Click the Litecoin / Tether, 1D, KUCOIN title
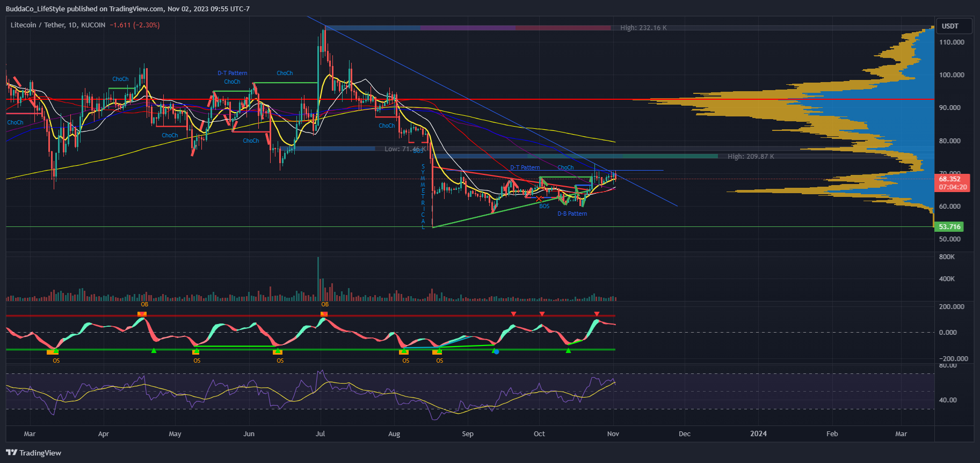The height and width of the screenshot is (463, 980). 58,25
